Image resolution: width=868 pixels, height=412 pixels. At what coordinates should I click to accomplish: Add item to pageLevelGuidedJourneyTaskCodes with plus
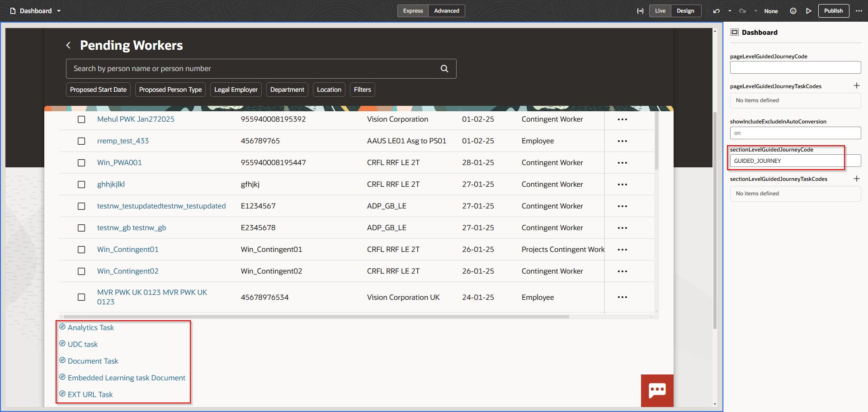856,85
